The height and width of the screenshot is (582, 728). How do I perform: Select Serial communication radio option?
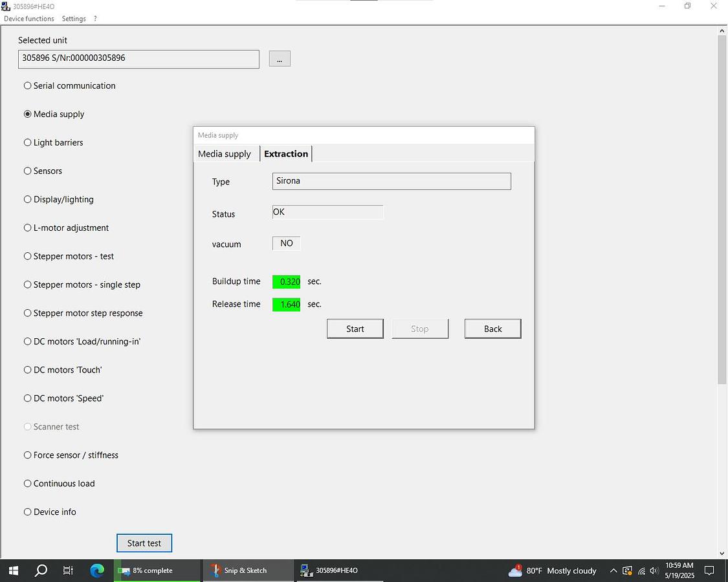point(28,85)
